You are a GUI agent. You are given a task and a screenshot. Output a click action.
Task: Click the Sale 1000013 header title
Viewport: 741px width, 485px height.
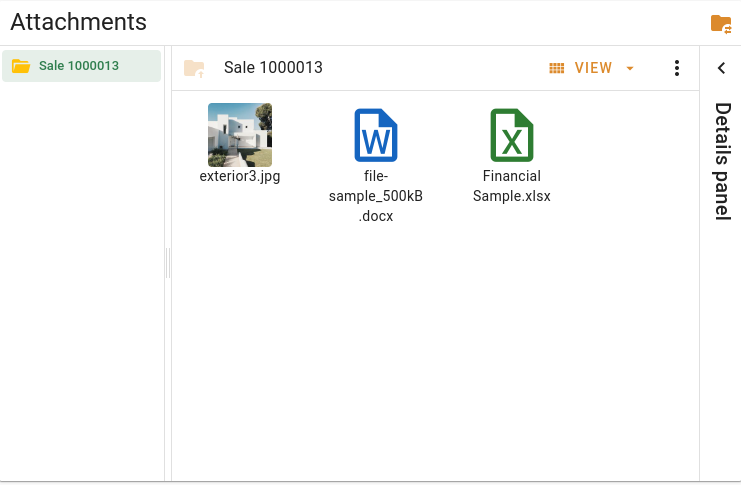[273, 68]
